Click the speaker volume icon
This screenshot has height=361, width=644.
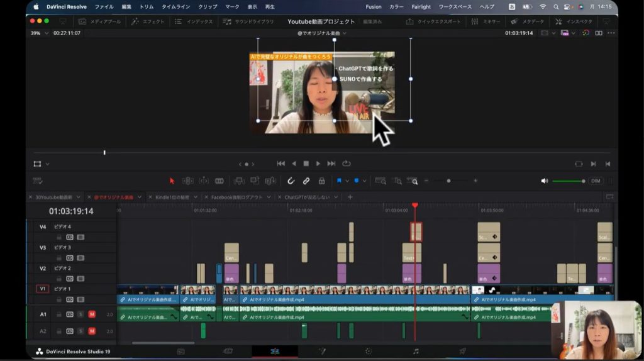click(544, 181)
